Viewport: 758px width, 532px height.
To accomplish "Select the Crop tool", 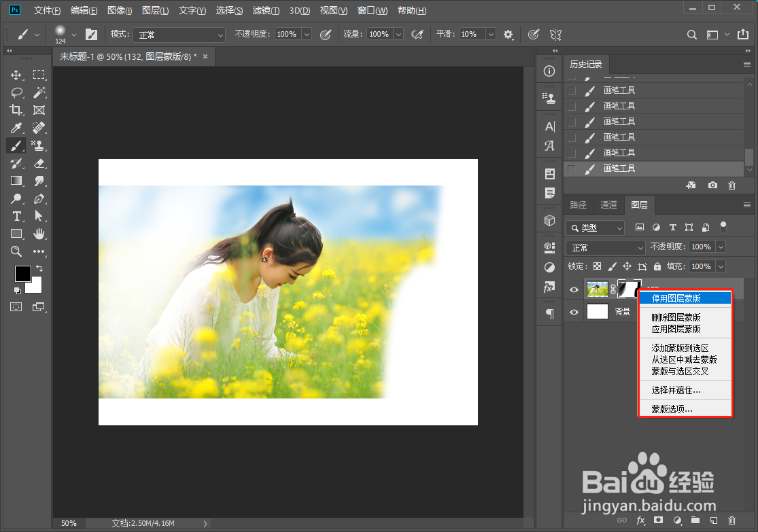I will click(16, 109).
